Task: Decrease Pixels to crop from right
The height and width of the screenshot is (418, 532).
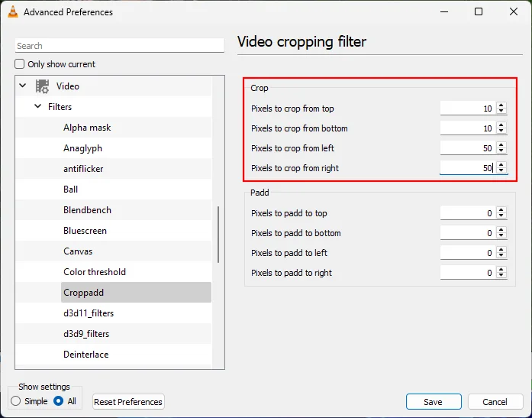Action: click(501, 171)
